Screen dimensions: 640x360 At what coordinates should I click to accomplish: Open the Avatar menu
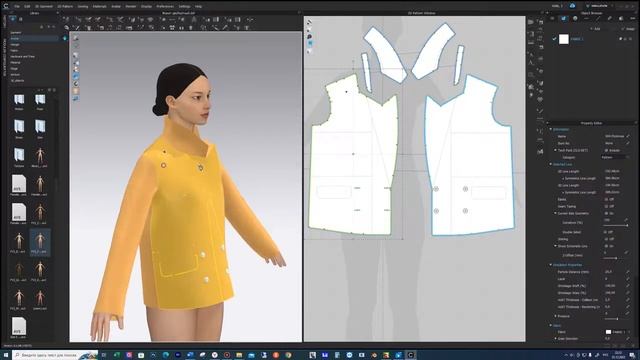[x=116, y=7]
